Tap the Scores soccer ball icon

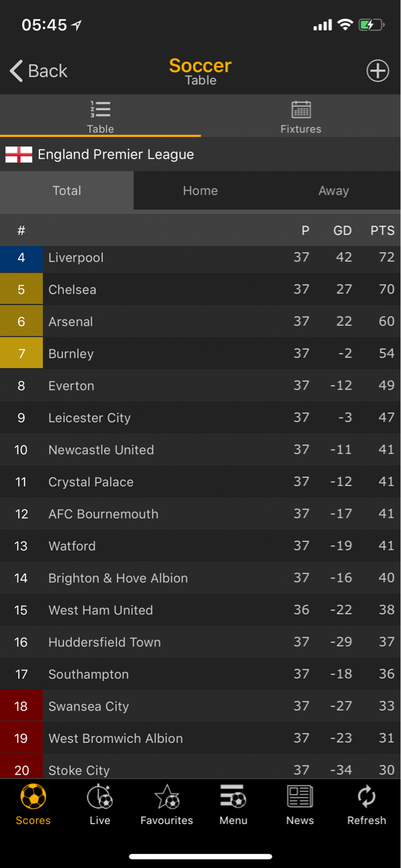pyautogui.click(x=33, y=797)
